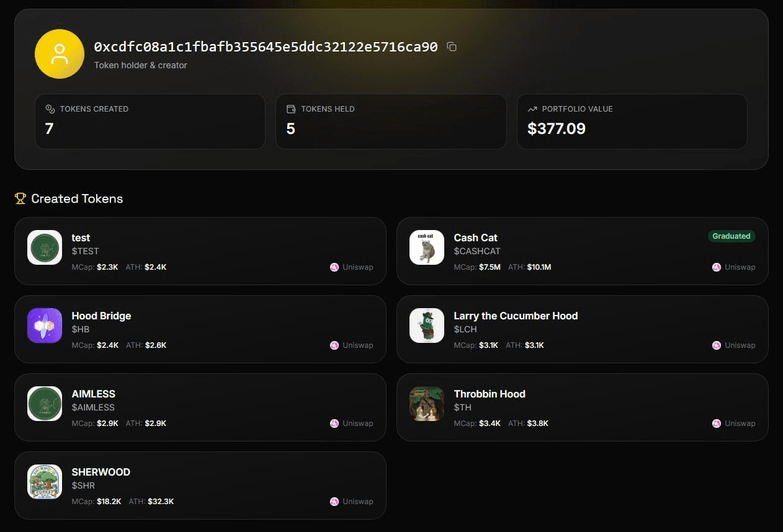
Task: Open the Cash Cat token name
Action: (x=475, y=237)
